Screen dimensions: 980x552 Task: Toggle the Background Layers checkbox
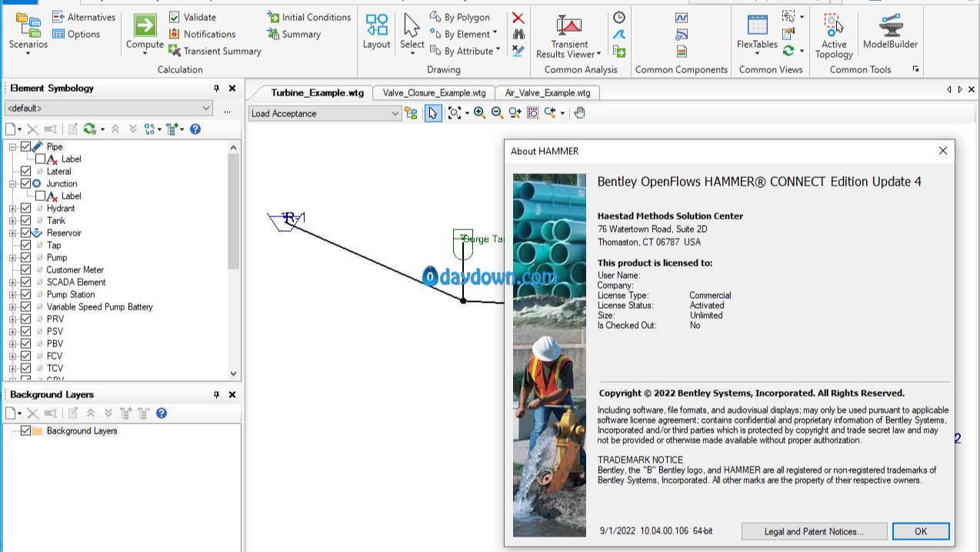(26, 430)
